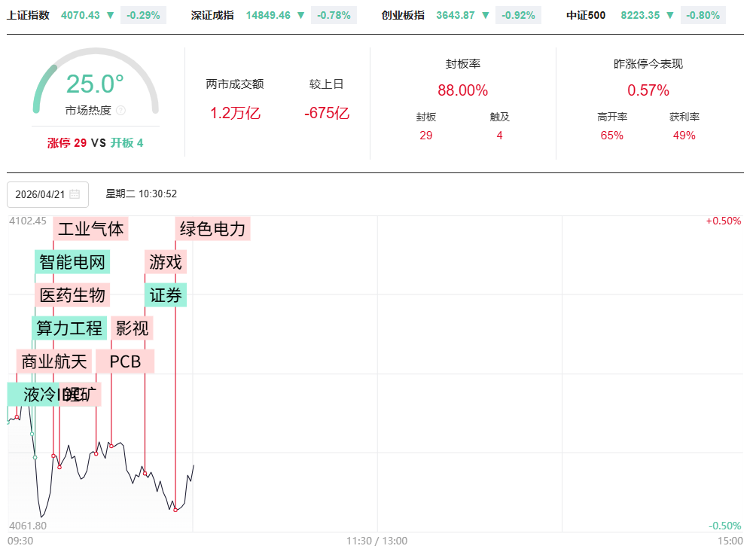
Task: Click the down arrow beside 深证成指 value
Action: (x=301, y=15)
